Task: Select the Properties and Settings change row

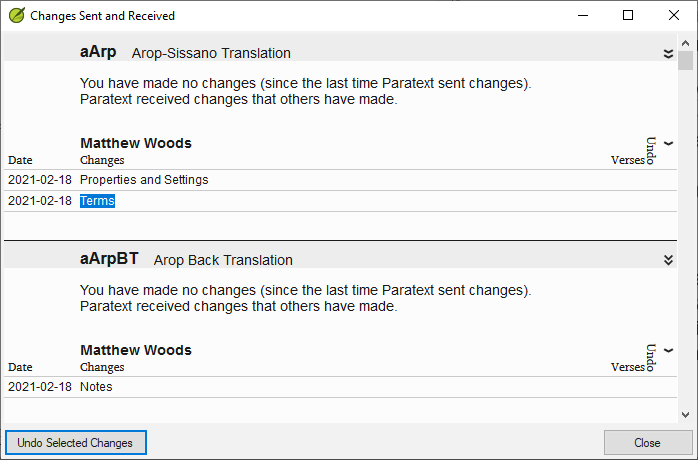Action: coord(341,180)
